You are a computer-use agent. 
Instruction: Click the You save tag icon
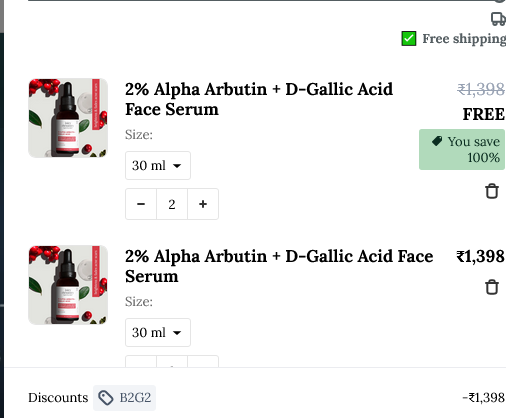(437, 141)
